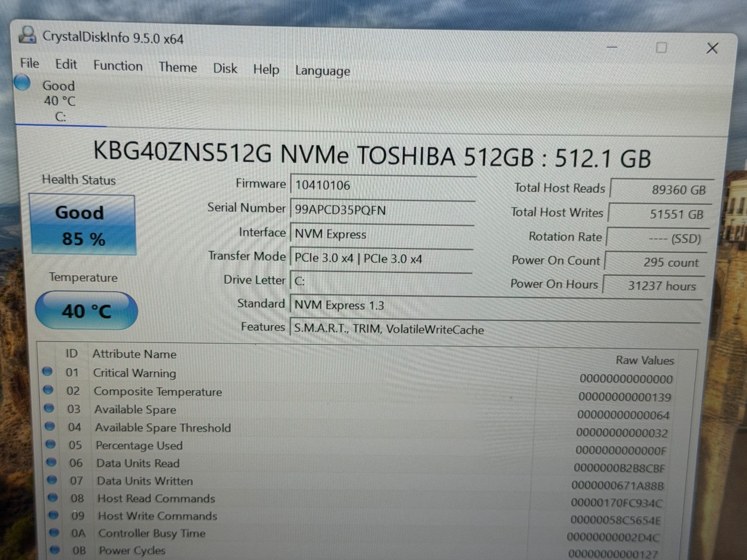The image size is (747, 560).
Task: Maximize the CrystalDiskInfo window
Action: (x=661, y=48)
